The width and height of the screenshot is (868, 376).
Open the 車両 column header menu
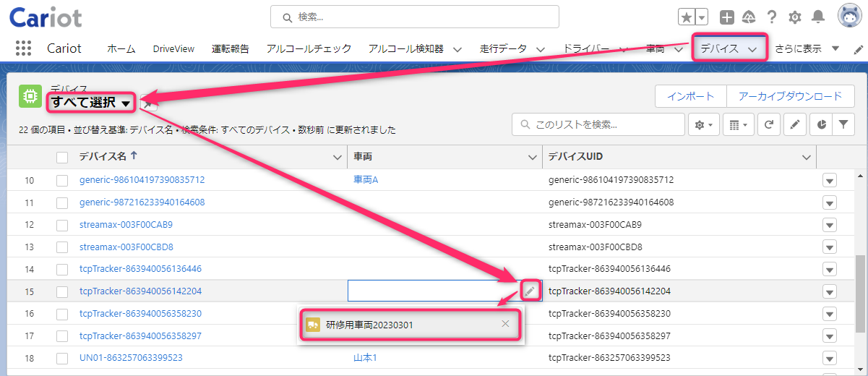[533, 157]
